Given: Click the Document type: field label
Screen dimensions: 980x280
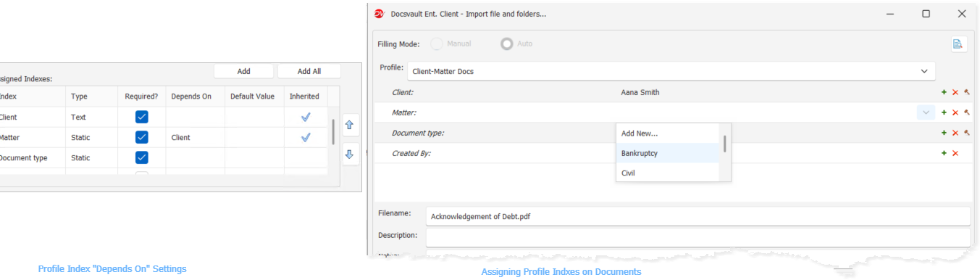Looking at the screenshot, I should click(418, 133).
